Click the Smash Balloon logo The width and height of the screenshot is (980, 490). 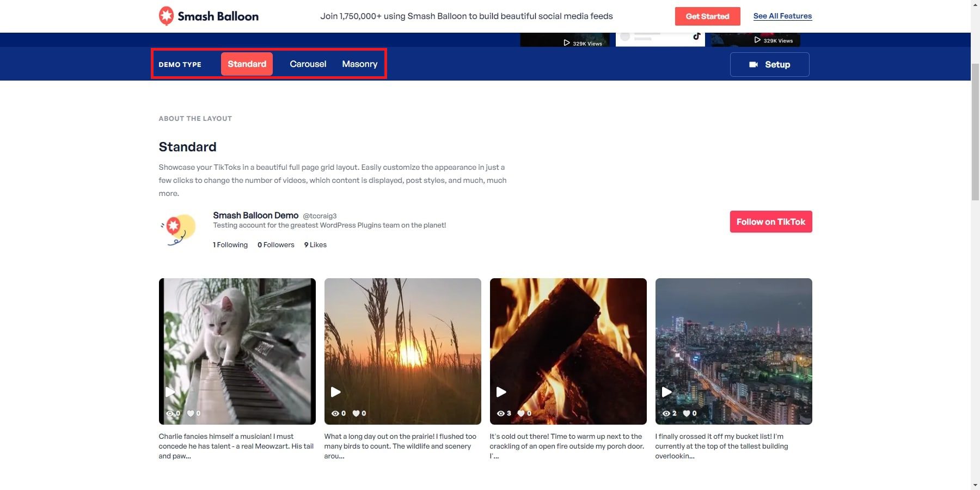click(209, 16)
